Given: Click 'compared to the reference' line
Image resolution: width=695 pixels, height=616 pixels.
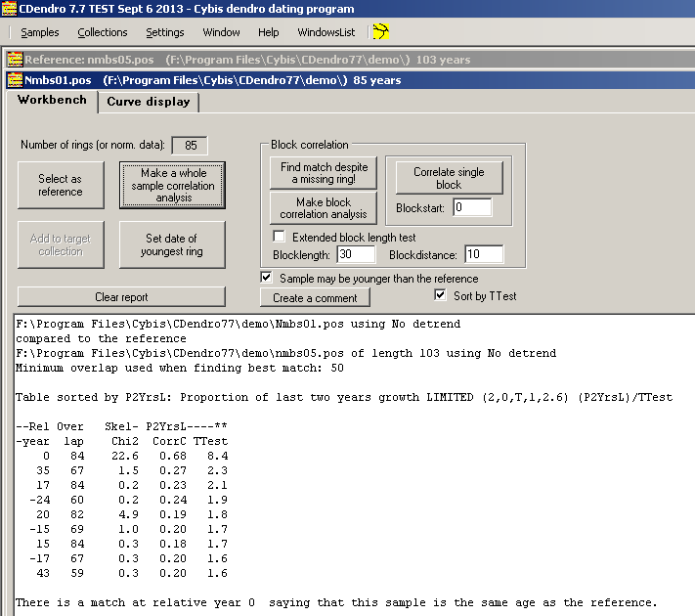Looking at the screenshot, I should tap(101, 338).
